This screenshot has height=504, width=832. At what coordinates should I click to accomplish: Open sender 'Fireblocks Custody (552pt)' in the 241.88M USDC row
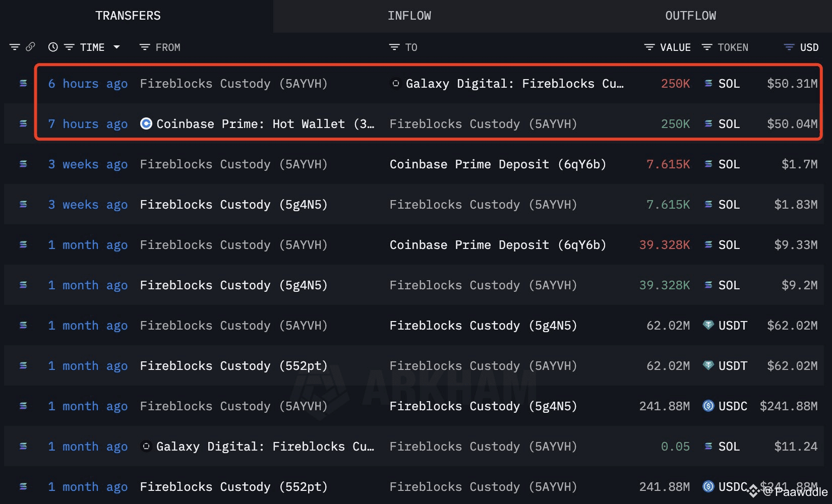(233, 487)
